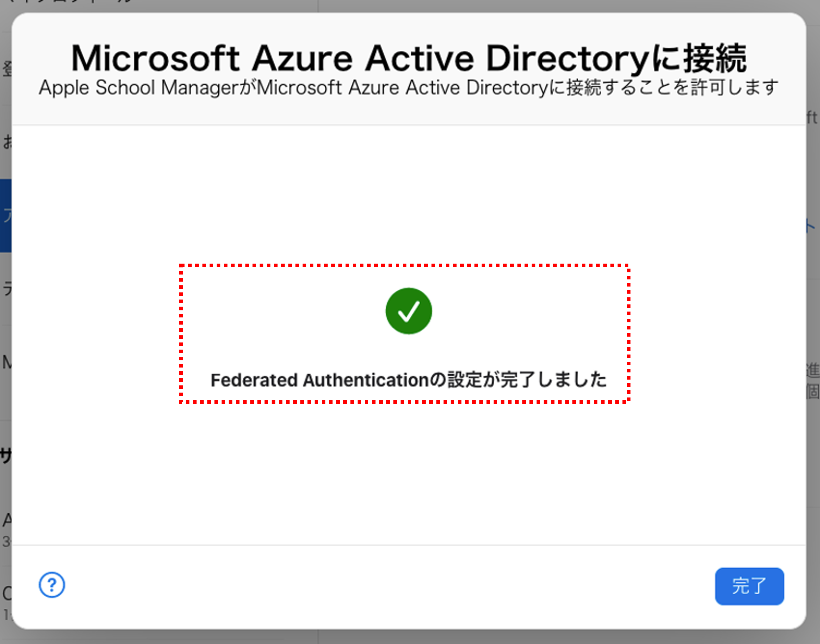The width and height of the screenshot is (820, 644).
Task: Select the dimmed sidebar entry starting with "A"
Action: [x=6, y=520]
